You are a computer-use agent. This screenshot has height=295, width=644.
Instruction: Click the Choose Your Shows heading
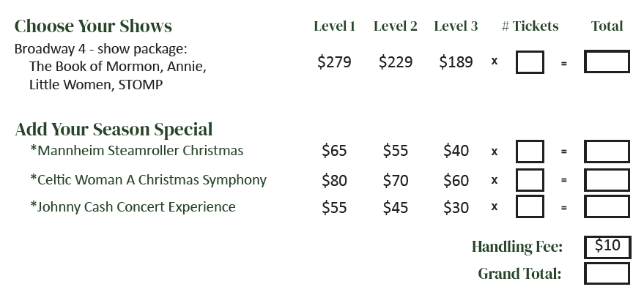[x=93, y=26]
